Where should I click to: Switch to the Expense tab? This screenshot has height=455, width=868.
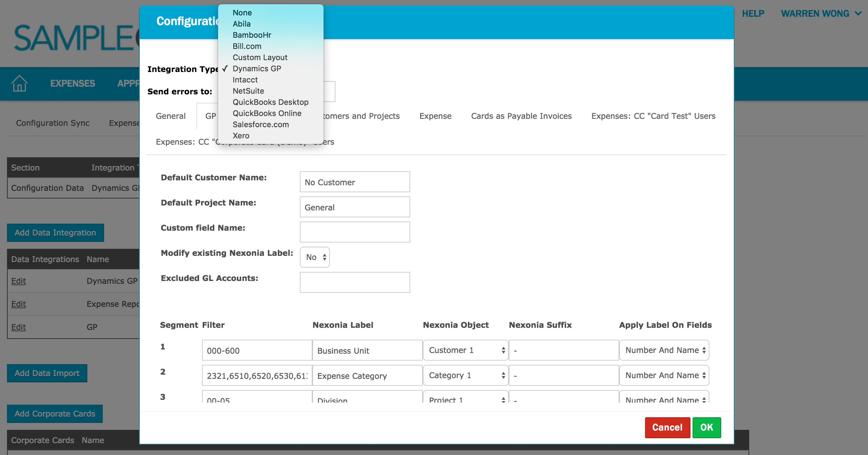[435, 116]
